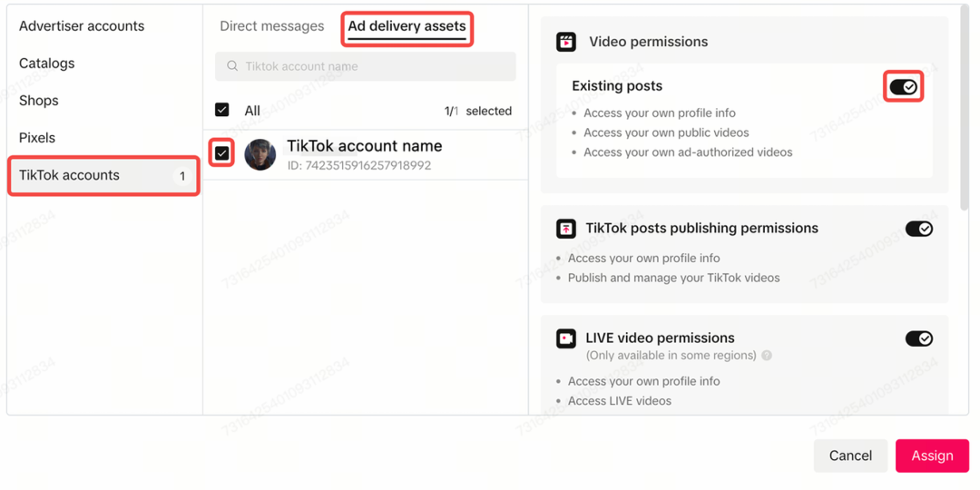Image resolution: width=980 pixels, height=490 pixels.
Task: Focus the Tiktok account name search field
Action: [366, 66]
